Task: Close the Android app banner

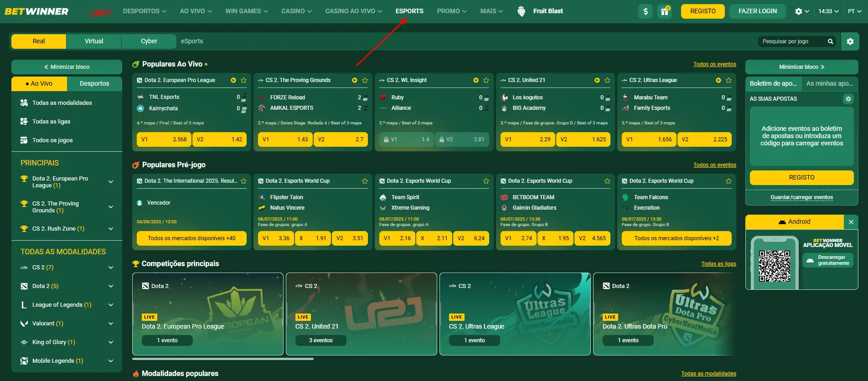Action: click(851, 222)
